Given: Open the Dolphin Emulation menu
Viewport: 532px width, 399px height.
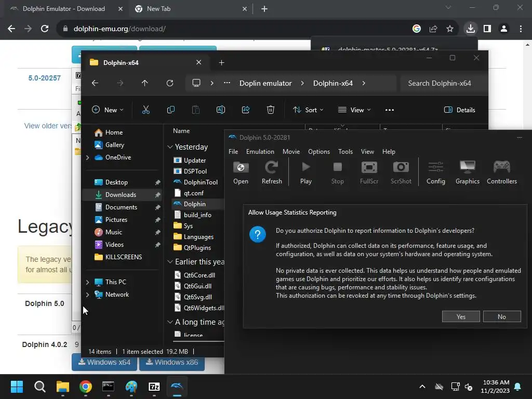Looking at the screenshot, I should 260,152.
